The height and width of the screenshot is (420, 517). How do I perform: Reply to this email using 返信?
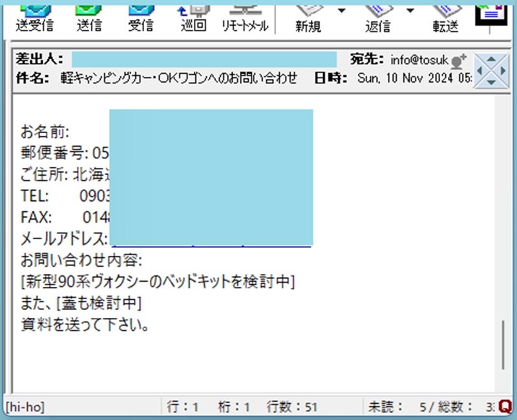[x=378, y=17]
